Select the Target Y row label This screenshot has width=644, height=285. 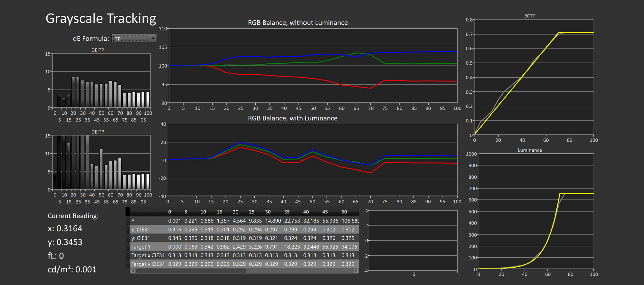(141, 247)
